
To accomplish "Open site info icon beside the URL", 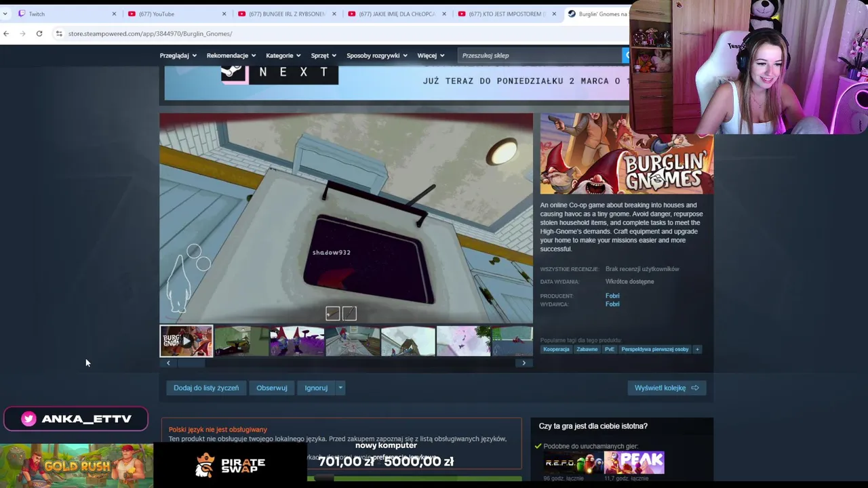I will pos(59,33).
